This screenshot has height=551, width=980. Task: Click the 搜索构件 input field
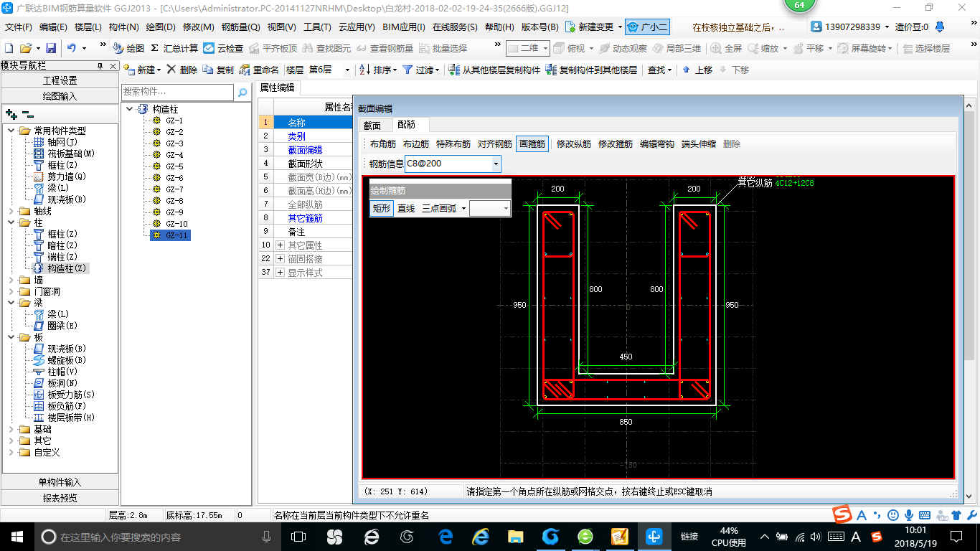pos(178,92)
